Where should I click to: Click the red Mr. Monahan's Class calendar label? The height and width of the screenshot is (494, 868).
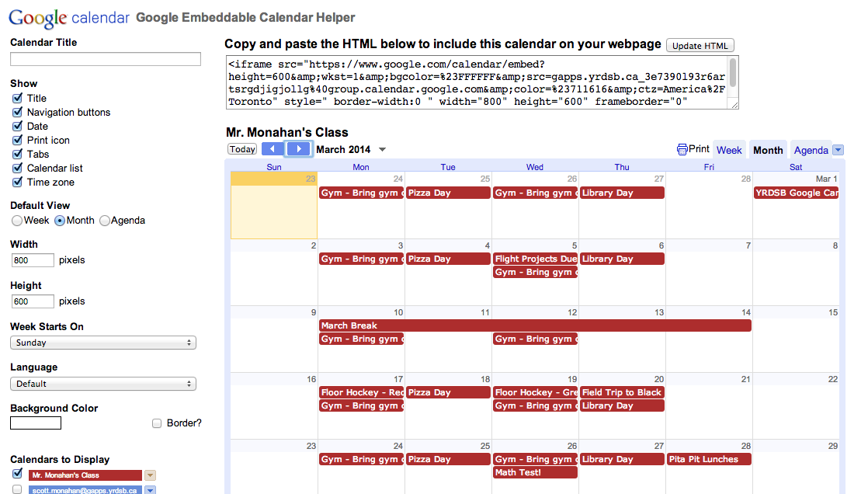click(85, 475)
